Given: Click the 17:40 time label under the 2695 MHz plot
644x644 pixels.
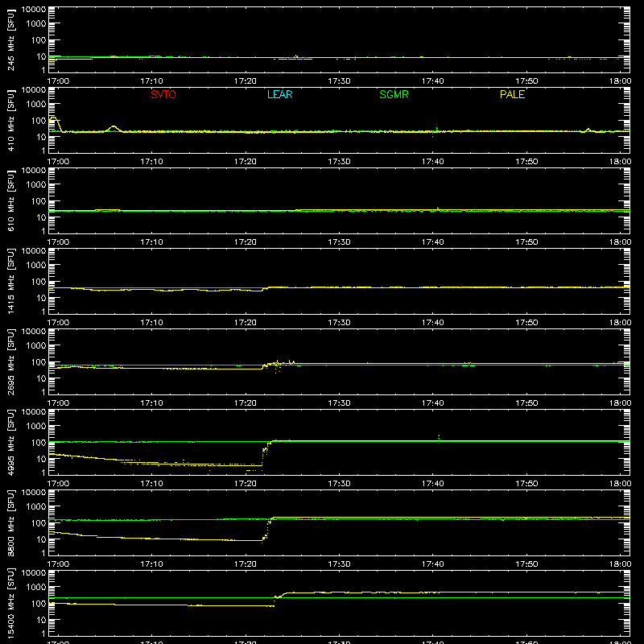Looking at the screenshot, I should point(433,403).
